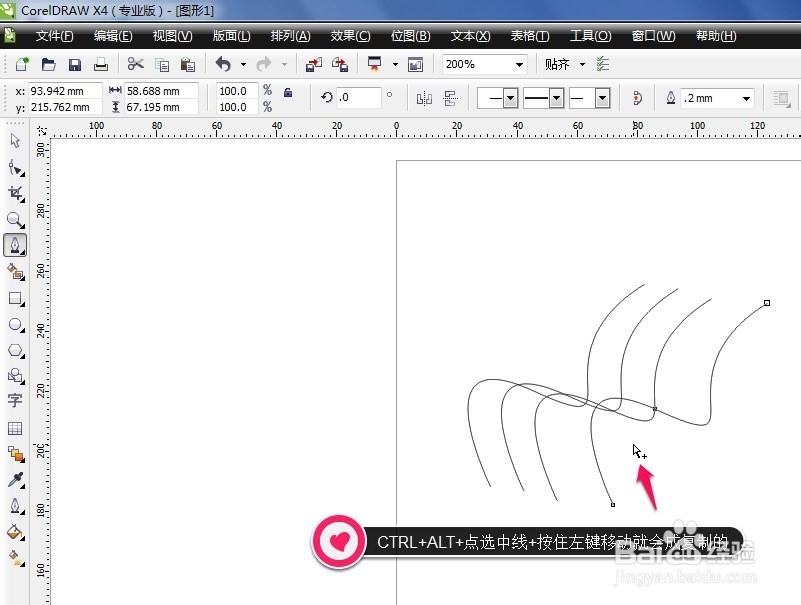Select the Smart fill tool
The width and height of the screenshot is (801, 605).
pos(15,272)
